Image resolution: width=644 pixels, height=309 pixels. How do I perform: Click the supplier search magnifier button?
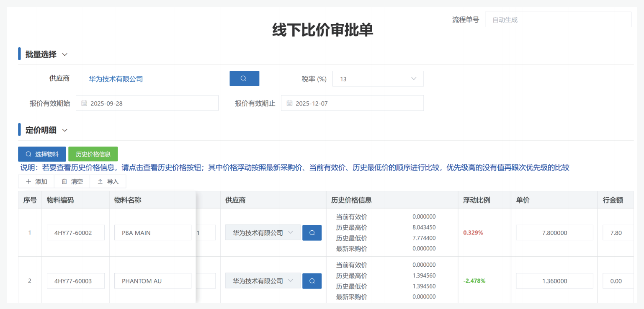244,78
